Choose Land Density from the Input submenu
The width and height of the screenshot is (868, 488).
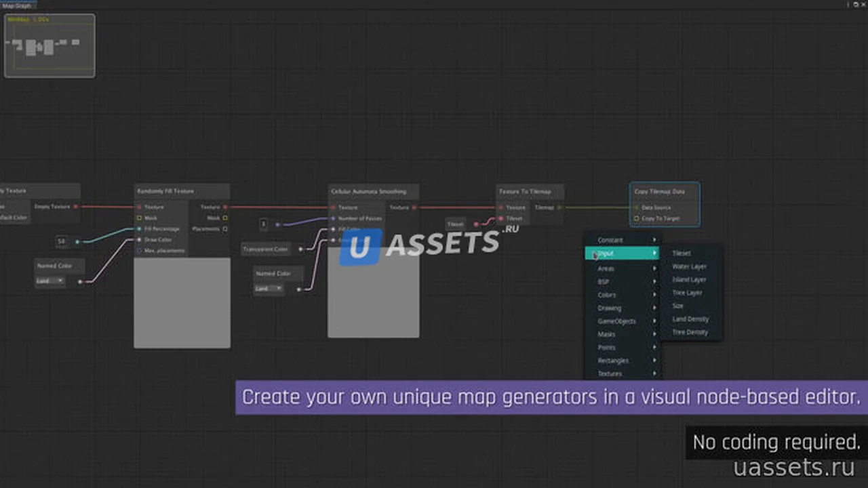click(692, 319)
